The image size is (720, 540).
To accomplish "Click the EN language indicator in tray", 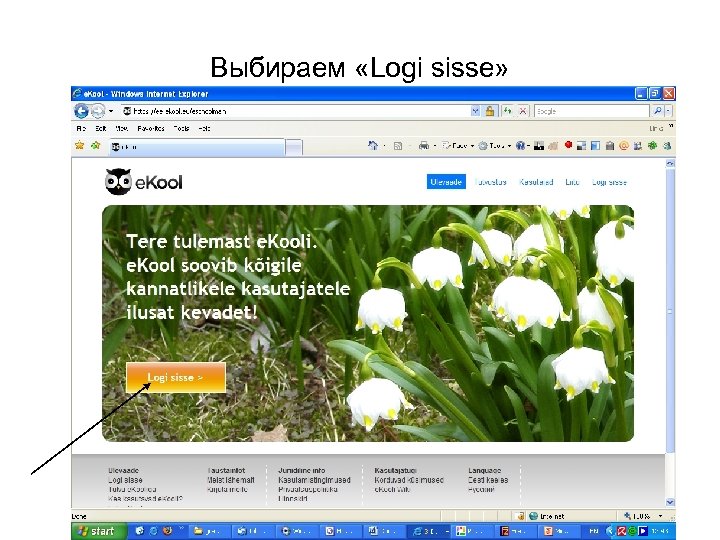I will click(593, 531).
